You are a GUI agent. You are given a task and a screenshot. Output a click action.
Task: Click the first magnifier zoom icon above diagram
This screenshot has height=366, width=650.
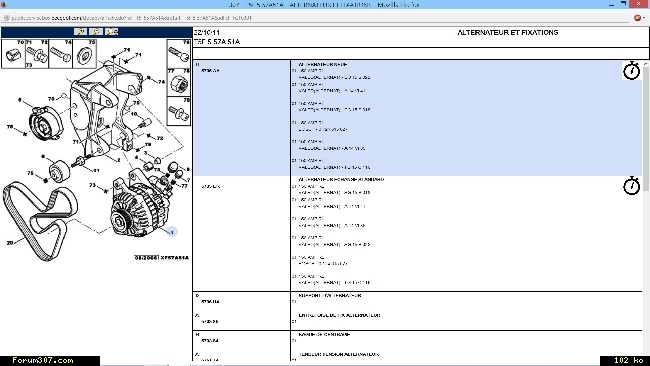click(80, 32)
